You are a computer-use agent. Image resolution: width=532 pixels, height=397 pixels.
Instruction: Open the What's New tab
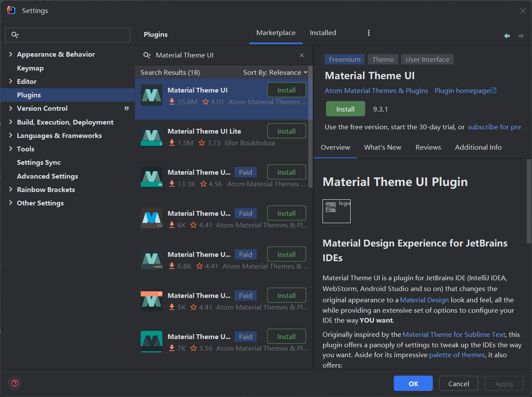(x=383, y=147)
